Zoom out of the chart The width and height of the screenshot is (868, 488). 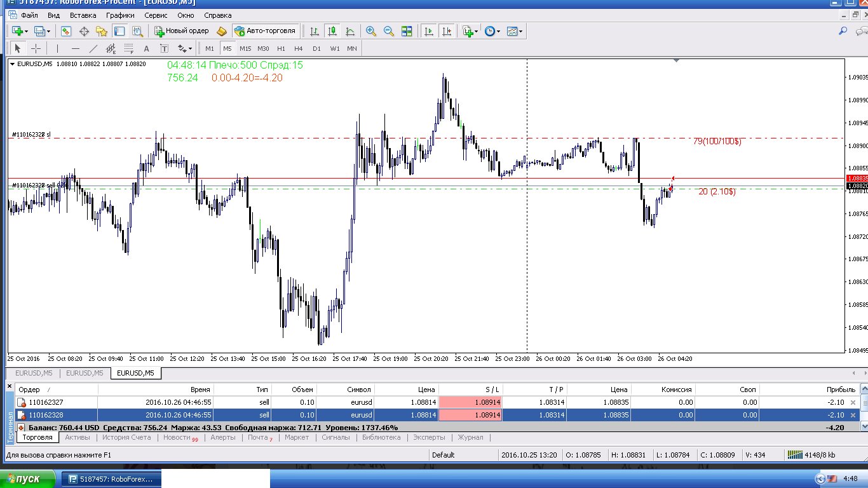point(388,31)
